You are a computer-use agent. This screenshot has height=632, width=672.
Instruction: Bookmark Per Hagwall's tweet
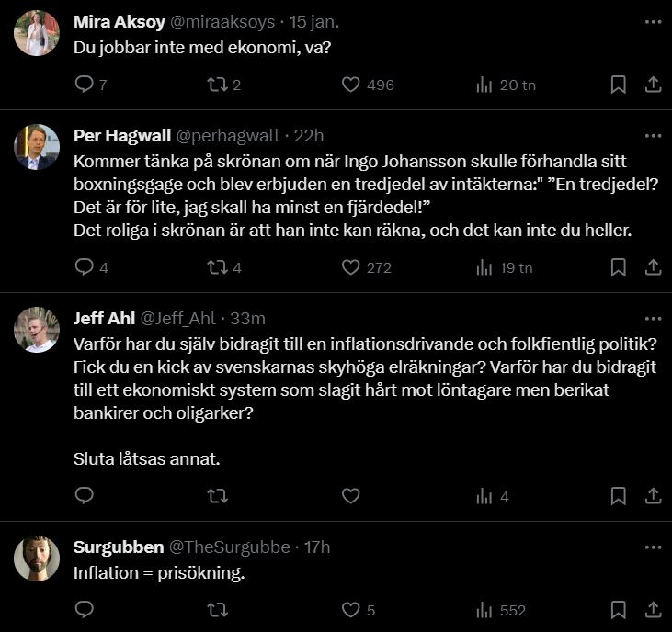point(619,267)
